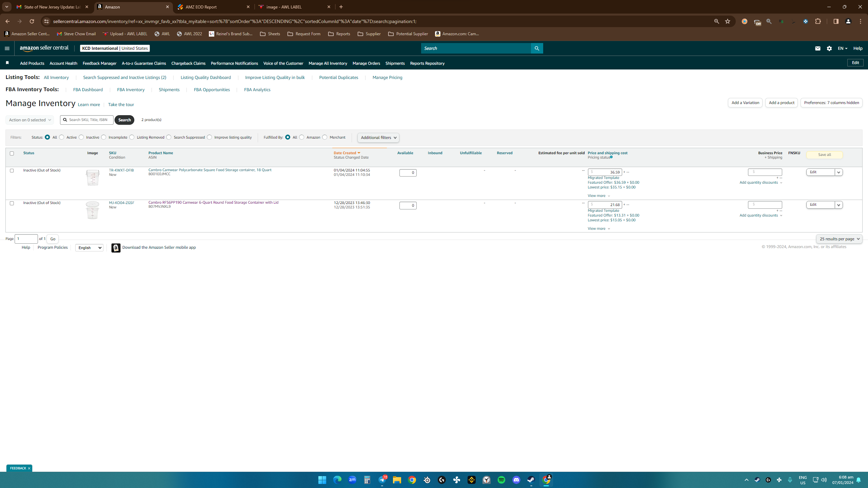Open the Edit dropdown arrow for 18 Quart row

(839, 172)
